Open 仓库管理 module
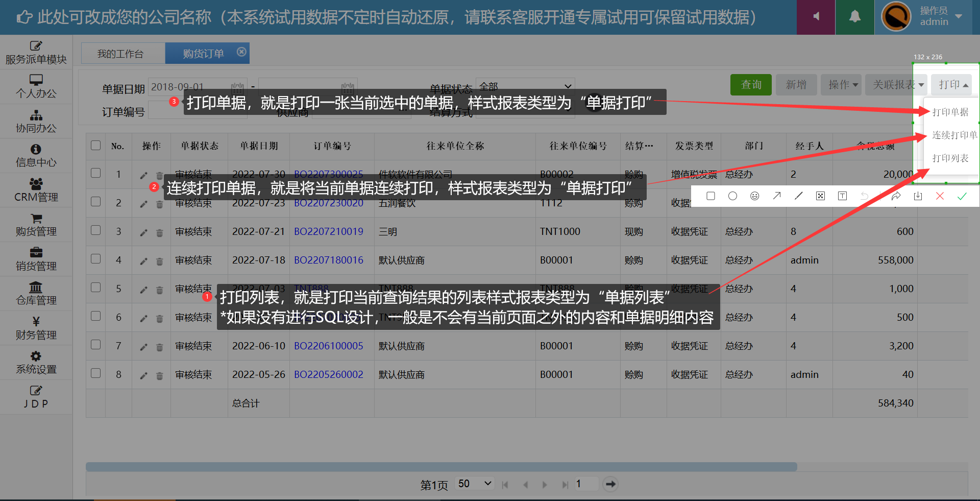The height and width of the screenshot is (501, 980). [x=36, y=294]
